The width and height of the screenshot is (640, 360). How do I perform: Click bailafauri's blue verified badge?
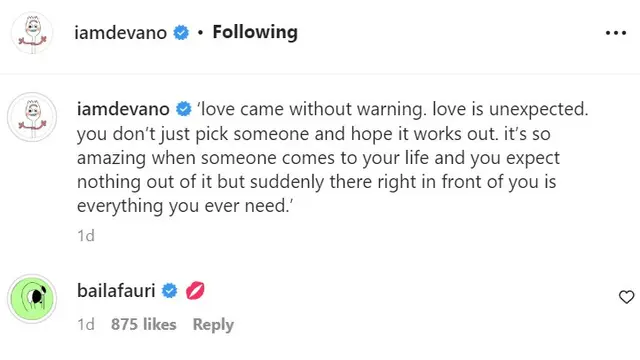[x=169, y=291]
